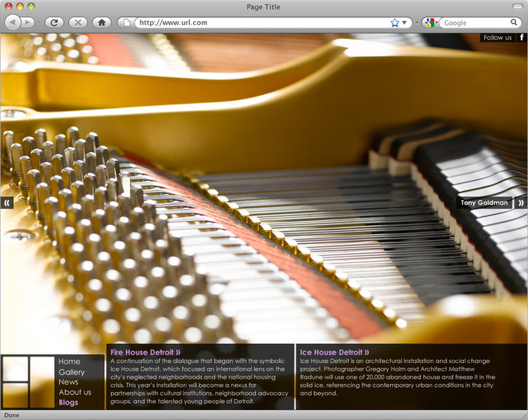Advance to next slide with right arrows
This screenshot has height=420, width=528.
point(521,203)
